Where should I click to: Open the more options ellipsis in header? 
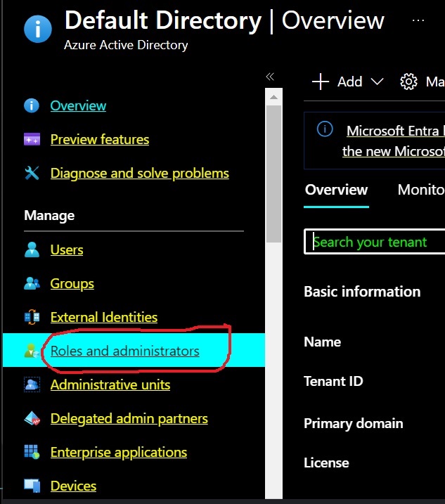tap(418, 20)
